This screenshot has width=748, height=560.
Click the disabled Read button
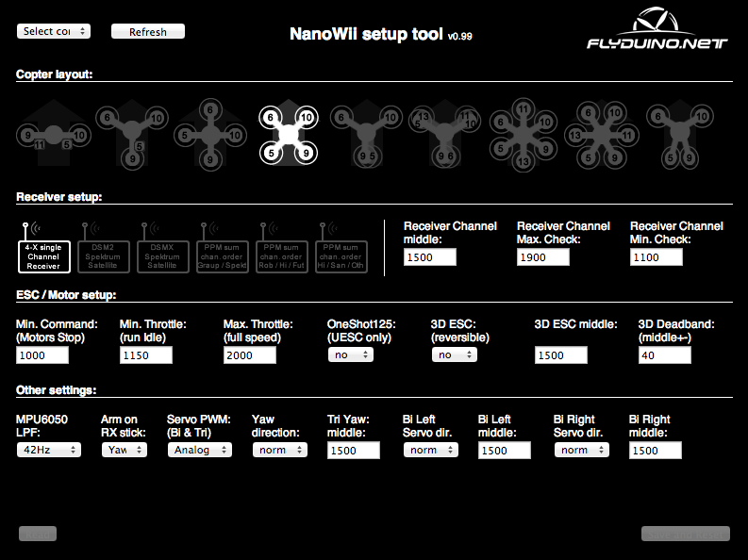pos(38,535)
